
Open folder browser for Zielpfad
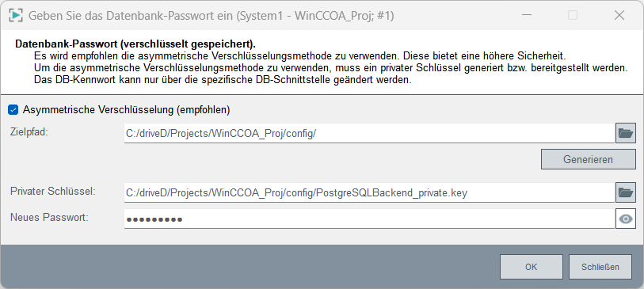(626, 134)
